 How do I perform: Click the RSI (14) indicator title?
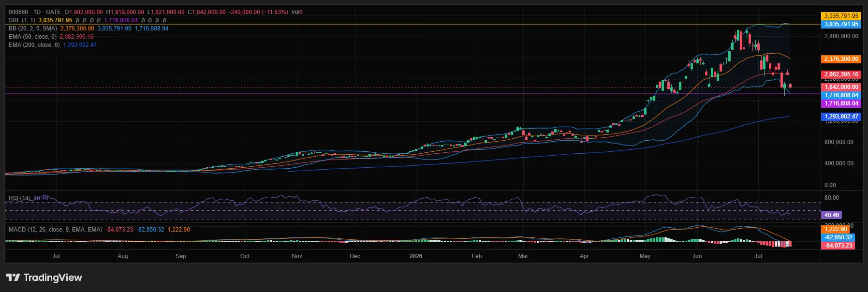19,198
